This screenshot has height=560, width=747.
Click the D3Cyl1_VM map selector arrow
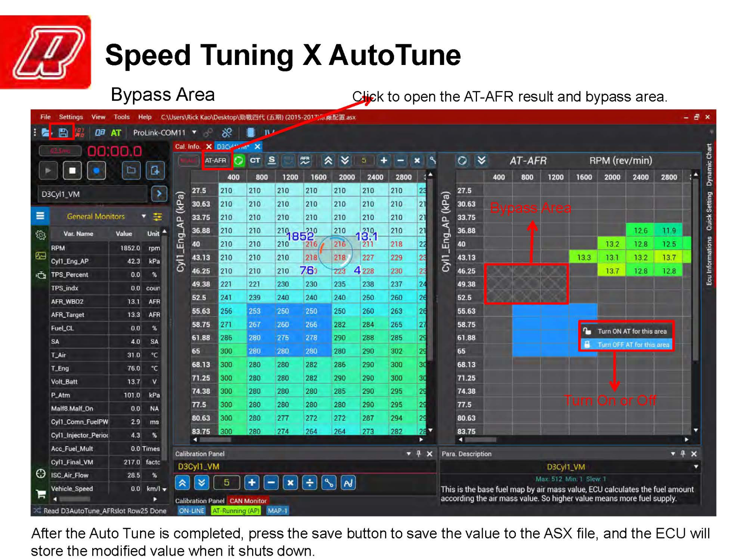click(x=159, y=194)
